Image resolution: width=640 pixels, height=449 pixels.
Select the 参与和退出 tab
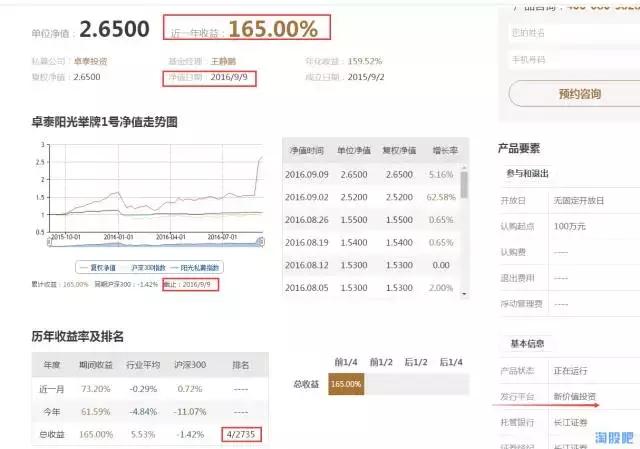pos(527,173)
